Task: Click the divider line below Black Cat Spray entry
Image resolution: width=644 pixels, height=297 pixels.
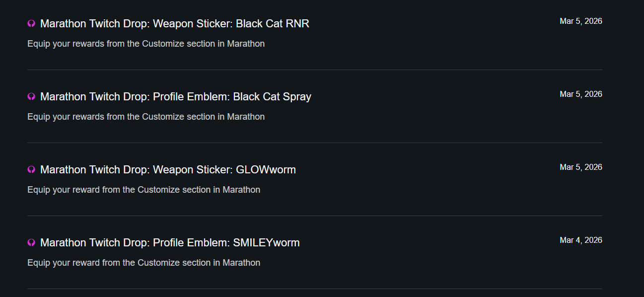Action: click(x=315, y=143)
